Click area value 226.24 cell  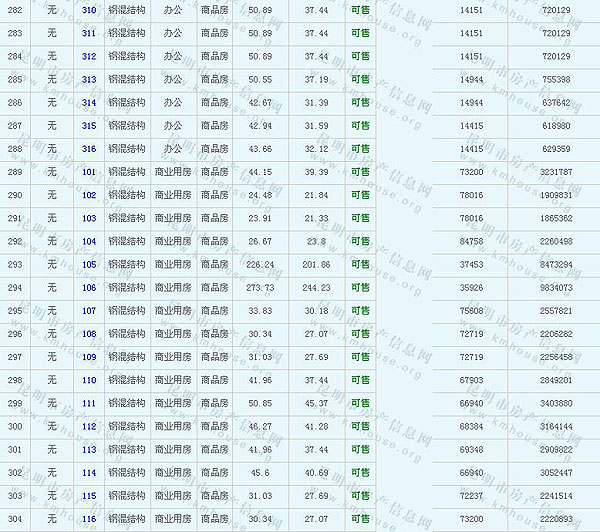pos(260,265)
